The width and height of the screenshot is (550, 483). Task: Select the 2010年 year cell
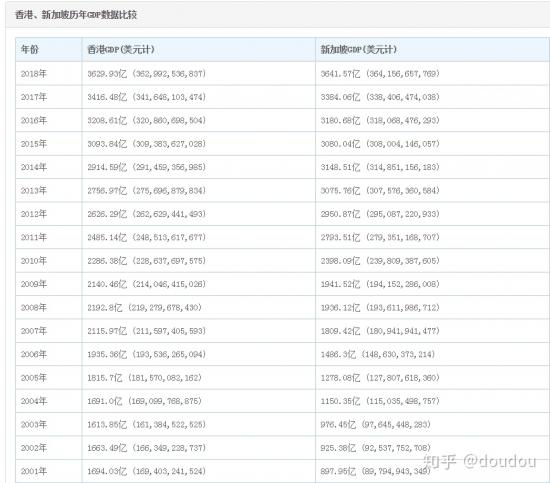tap(34, 261)
